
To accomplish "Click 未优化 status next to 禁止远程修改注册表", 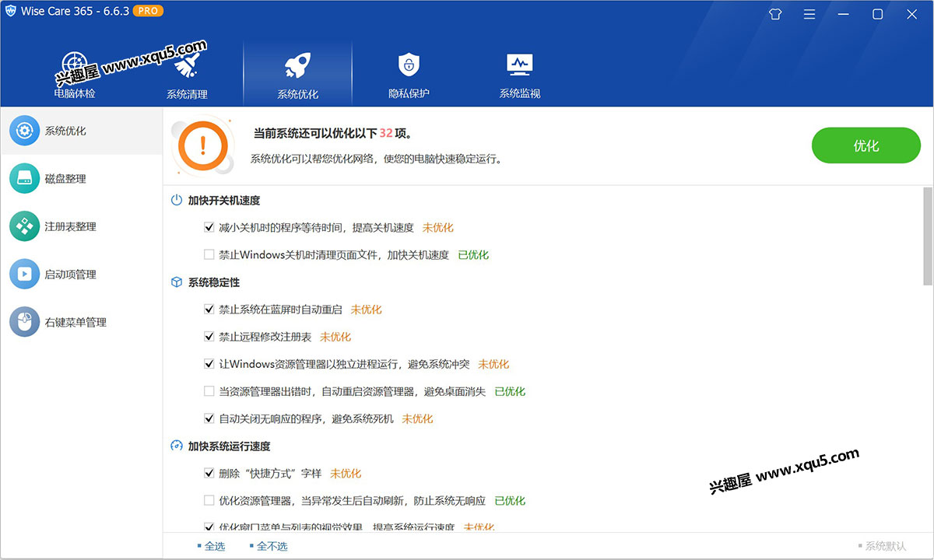I will point(335,337).
